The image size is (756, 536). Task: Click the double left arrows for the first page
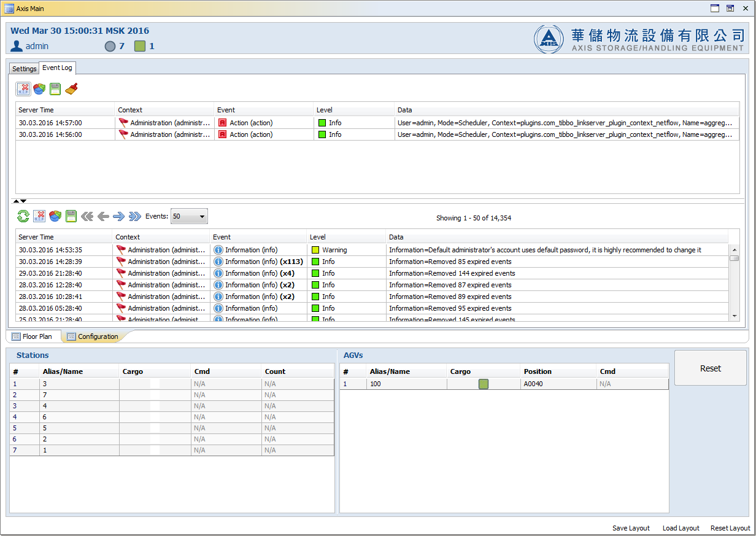[x=87, y=216]
